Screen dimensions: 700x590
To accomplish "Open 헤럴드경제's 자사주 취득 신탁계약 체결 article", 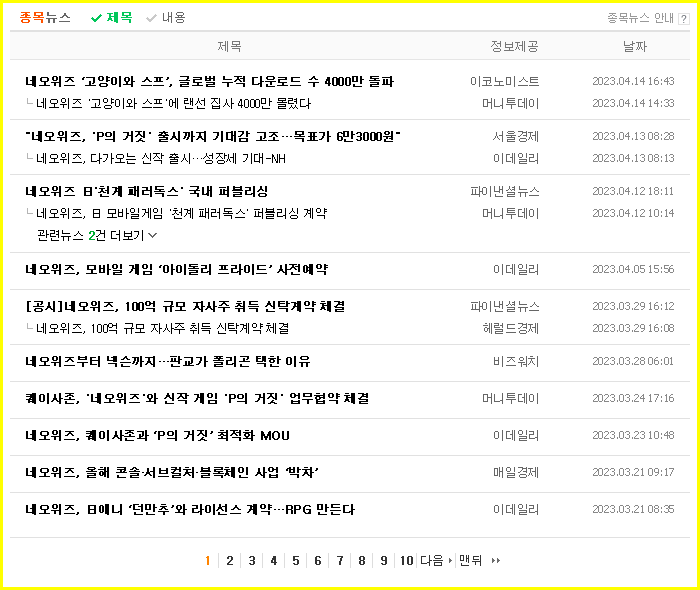I will coord(162,328).
